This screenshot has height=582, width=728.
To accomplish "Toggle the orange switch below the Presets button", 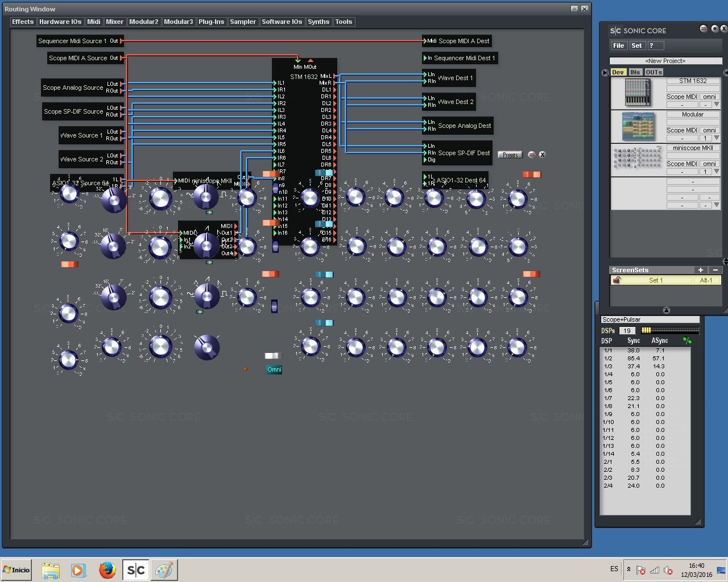I will (x=532, y=174).
